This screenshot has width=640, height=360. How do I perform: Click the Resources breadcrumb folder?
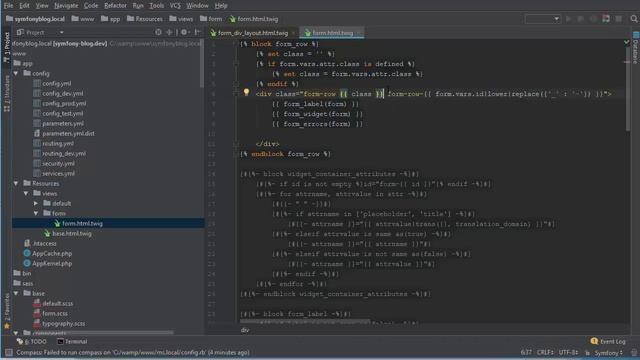click(x=144, y=19)
